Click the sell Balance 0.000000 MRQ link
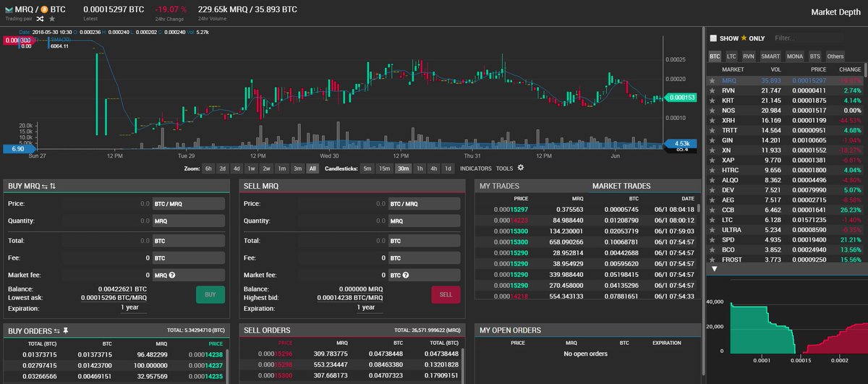Image resolution: width=868 pixels, height=384 pixels. coord(359,289)
